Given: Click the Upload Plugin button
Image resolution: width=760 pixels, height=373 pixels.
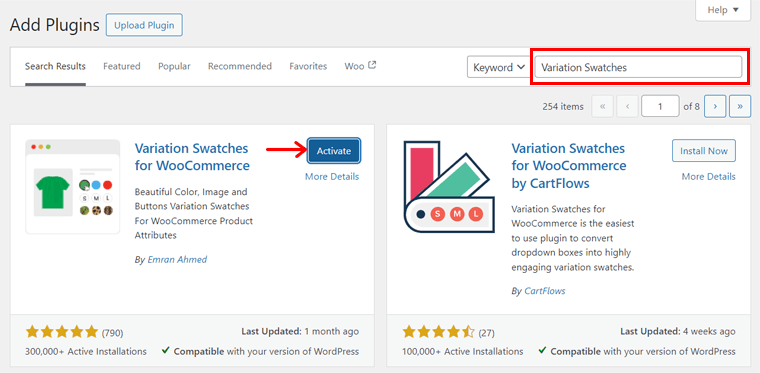Looking at the screenshot, I should [x=144, y=25].
